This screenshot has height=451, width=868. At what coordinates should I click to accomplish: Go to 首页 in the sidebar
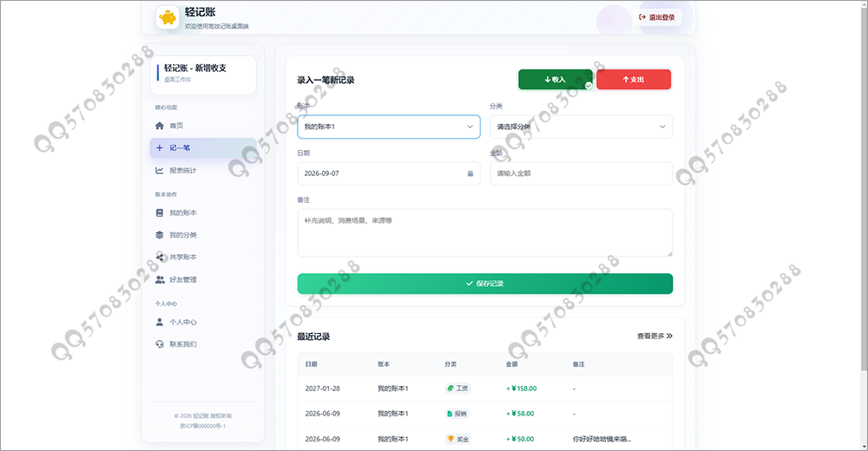pyautogui.click(x=202, y=126)
